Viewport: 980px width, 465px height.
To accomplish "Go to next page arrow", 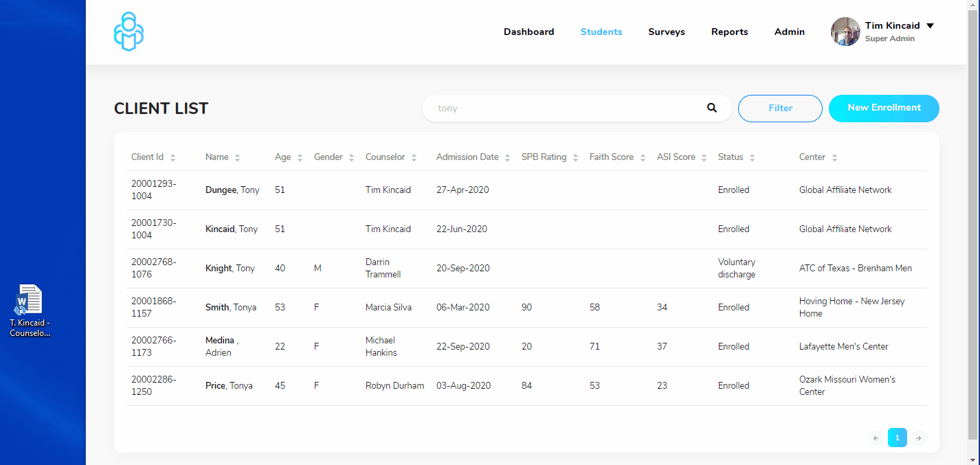I will coord(918,438).
